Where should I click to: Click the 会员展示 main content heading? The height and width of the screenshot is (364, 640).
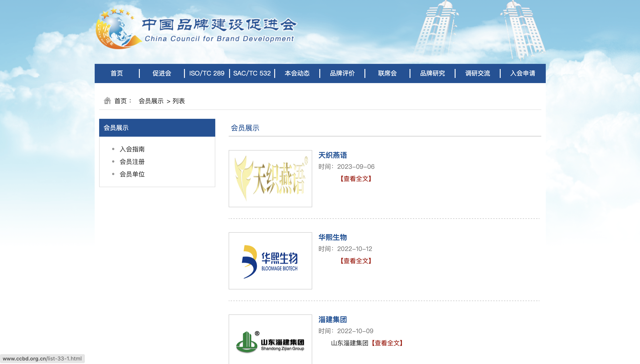point(245,128)
